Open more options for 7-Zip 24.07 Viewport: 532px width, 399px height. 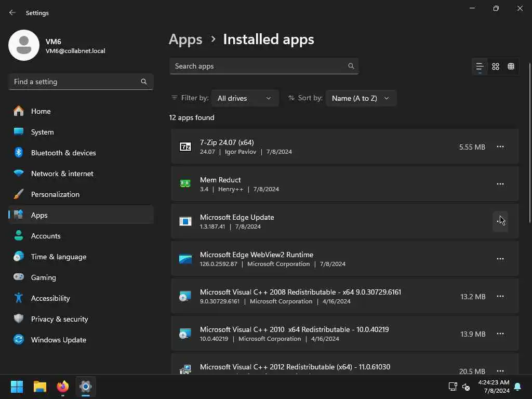pyautogui.click(x=500, y=147)
